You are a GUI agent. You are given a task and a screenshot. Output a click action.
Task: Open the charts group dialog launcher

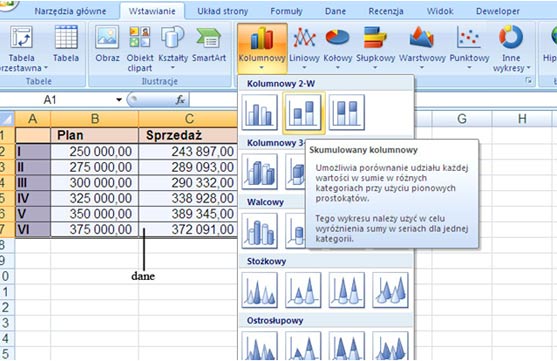pos(529,81)
